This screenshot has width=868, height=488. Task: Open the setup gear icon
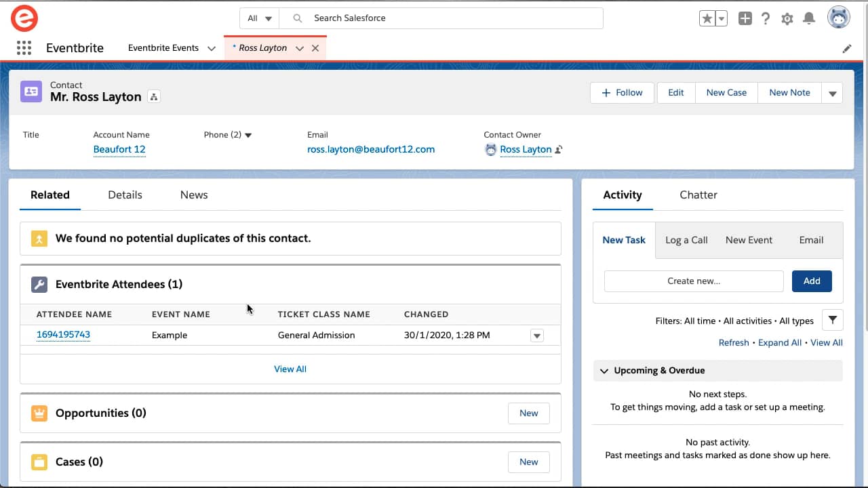pyautogui.click(x=787, y=19)
